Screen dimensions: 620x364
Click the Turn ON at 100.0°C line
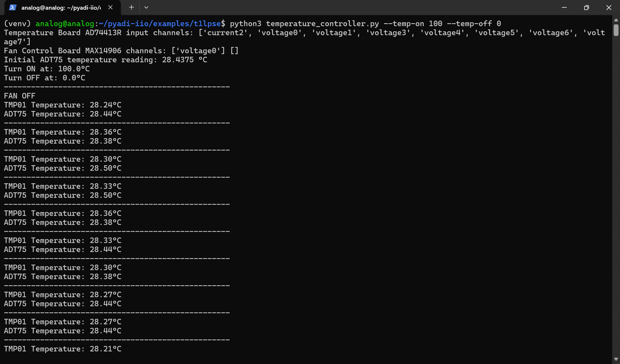(46, 69)
